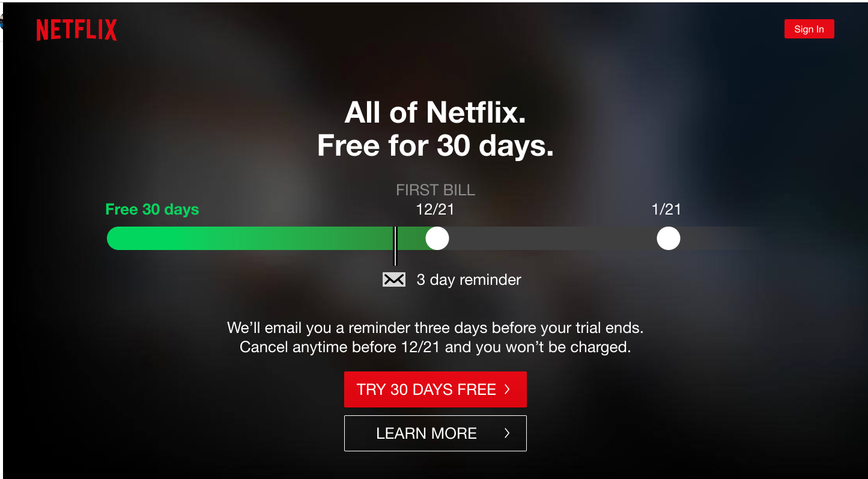Click the "Free for 30 days." headline line
868x479 pixels.
(x=436, y=145)
